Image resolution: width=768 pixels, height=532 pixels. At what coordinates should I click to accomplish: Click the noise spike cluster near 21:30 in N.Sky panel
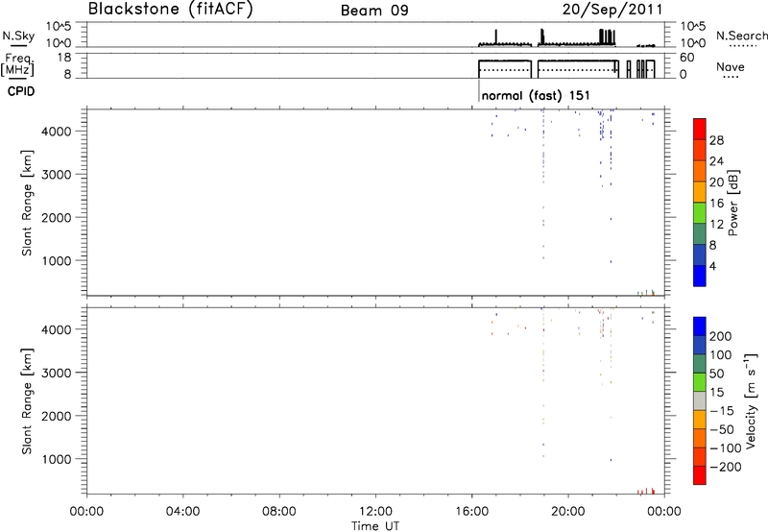click(608, 36)
